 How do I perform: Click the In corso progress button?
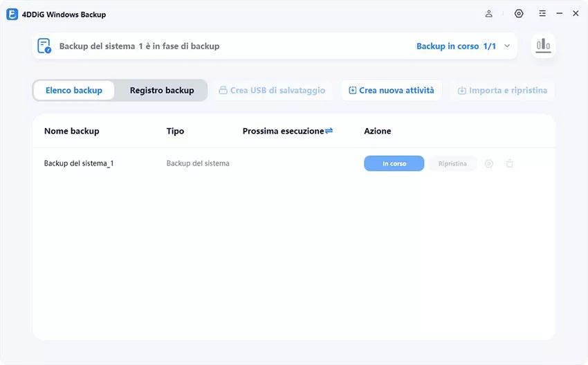[x=394, y=163]
